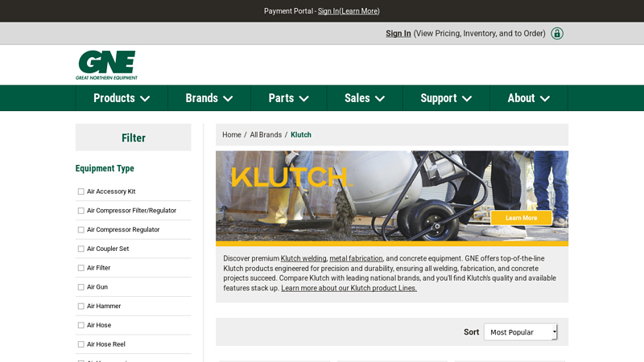Click the Equipment Type heading
Image resolution: width=644 pixels, height=362 pixels.
pyautogui.click(x=105, y=168)
